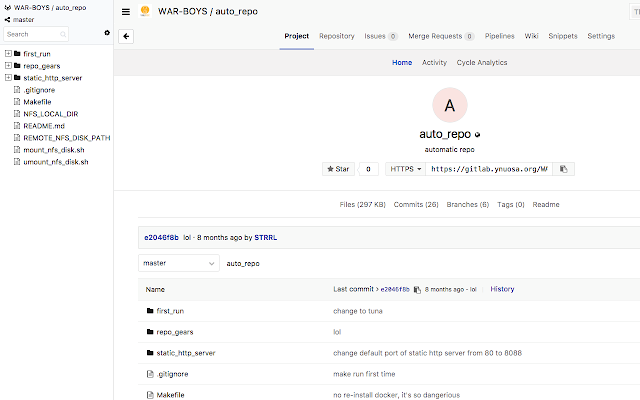This screenshot has width=640, height=400.
Task: Click 'make run first time' commit message
Action: 364,374
